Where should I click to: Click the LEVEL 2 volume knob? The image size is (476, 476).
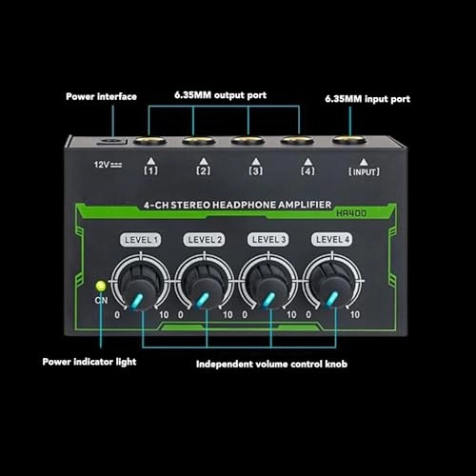coord(204,287)
